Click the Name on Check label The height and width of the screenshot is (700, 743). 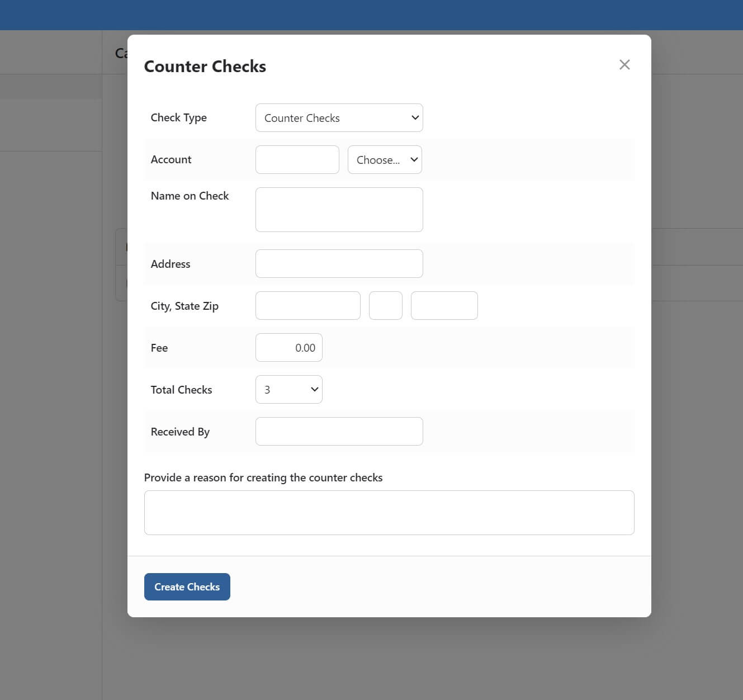[x=190, y=196]
